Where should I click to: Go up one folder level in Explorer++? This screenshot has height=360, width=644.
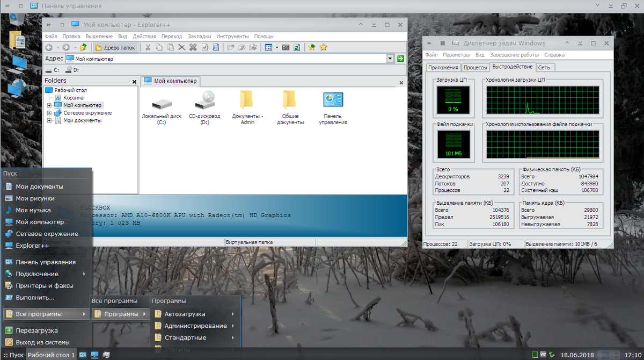click(x=83, y=47)
